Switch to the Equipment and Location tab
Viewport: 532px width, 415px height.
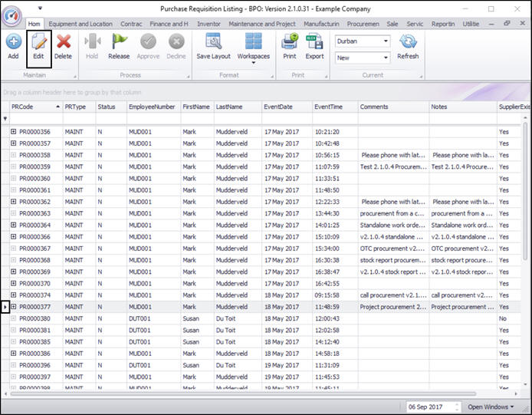pyautogui.click(x=80, y=25)
